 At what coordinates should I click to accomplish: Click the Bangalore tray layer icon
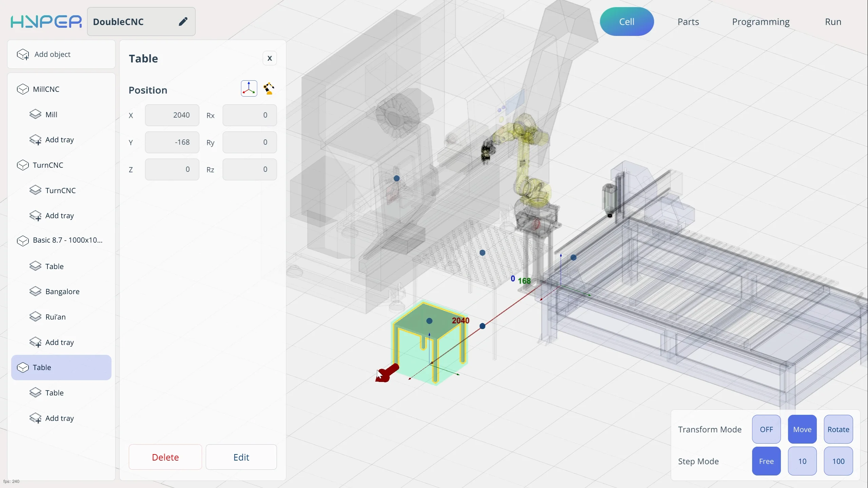(35, 291)
